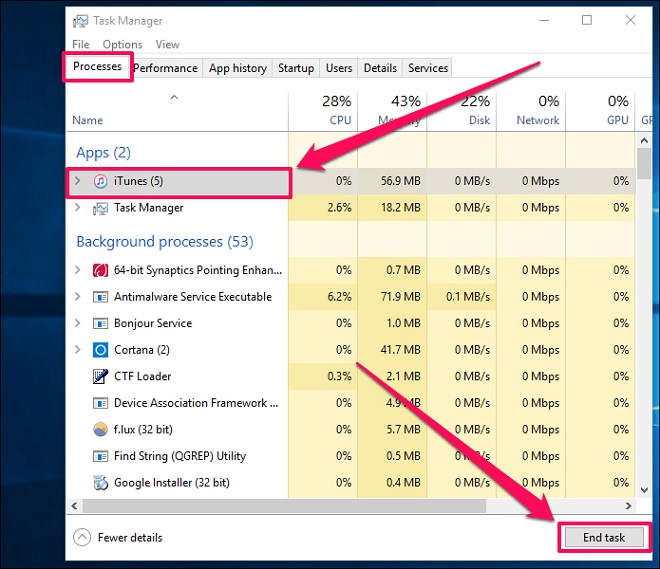Click the Task Manager process row icon
The image size is (660, 569).
pyautogui.click(x=100, y=208)
